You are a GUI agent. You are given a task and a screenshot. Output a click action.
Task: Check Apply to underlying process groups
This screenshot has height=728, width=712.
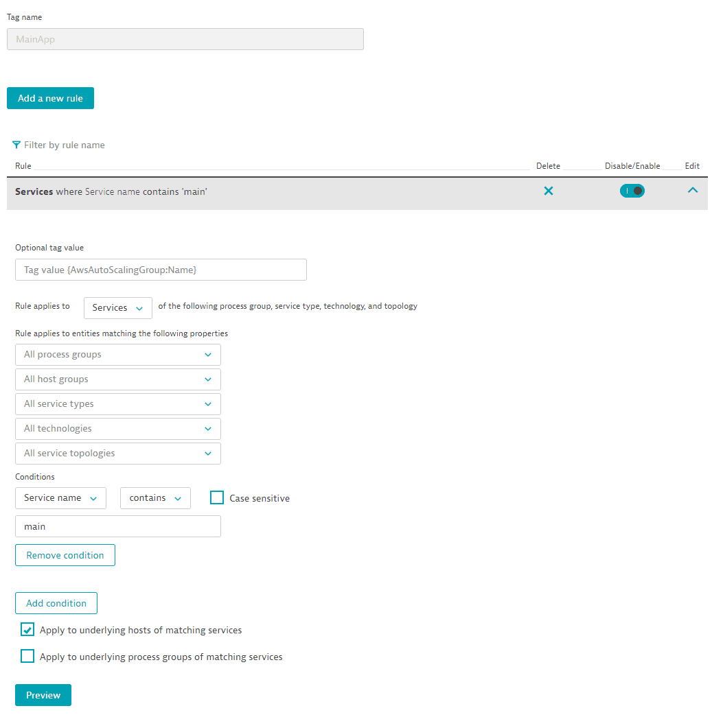(x=27, y=657)
